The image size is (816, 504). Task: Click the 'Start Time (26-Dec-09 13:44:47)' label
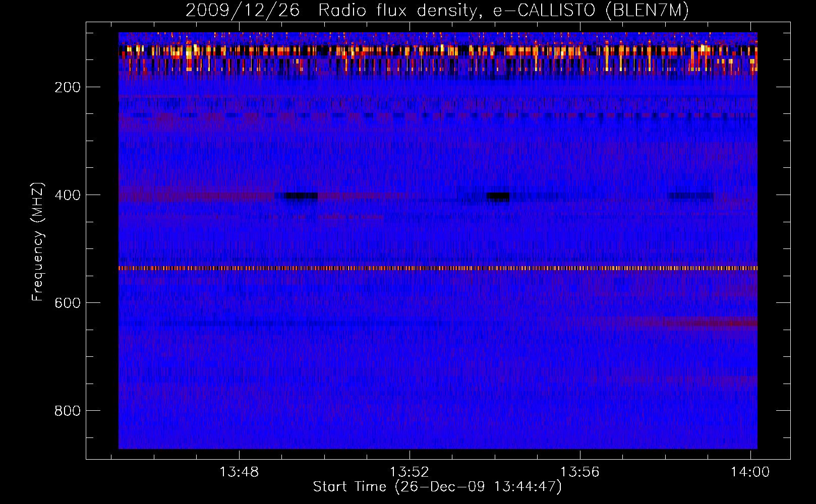437,487
